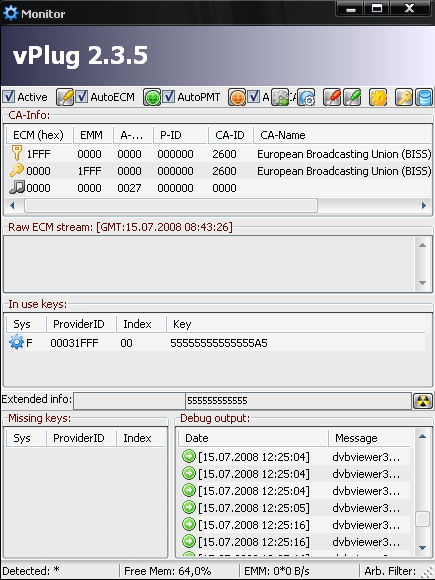Click ProviderID header in In use keys
The height and width of the screenshot is (580, 435).
pos(81,324)
